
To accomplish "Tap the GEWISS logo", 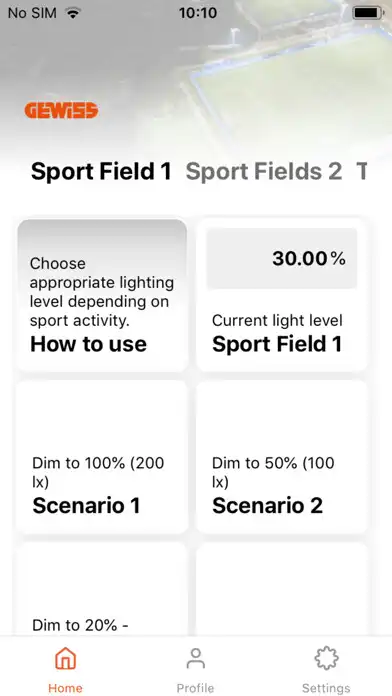I will click(x=61, y=110).
